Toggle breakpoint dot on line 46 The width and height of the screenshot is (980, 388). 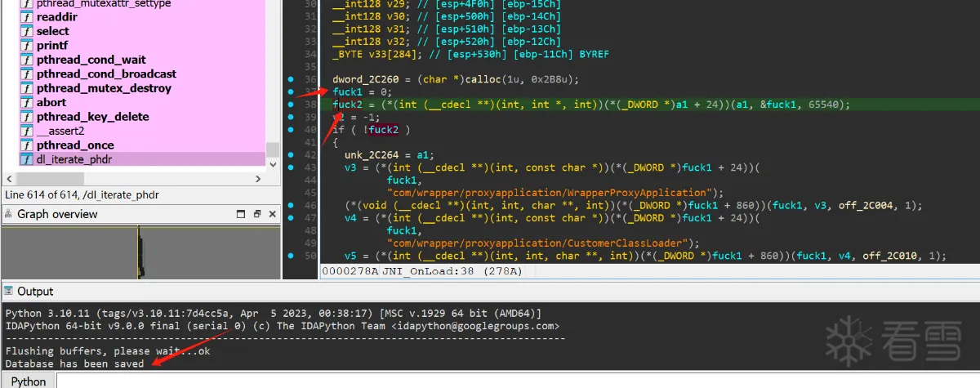(292, 205)
